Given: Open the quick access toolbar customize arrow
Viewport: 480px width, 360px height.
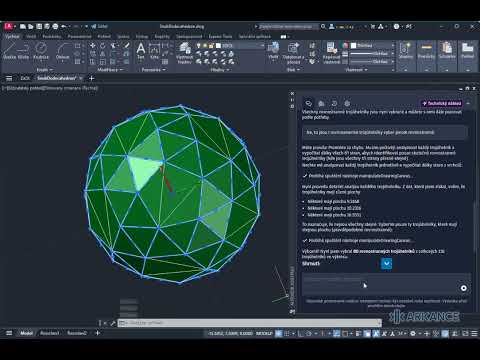Looking at the screenshot, I should point(86,26).
